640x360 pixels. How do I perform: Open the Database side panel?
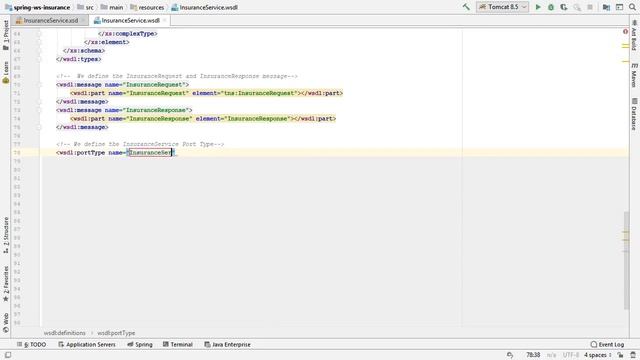(x=634, y=114)
